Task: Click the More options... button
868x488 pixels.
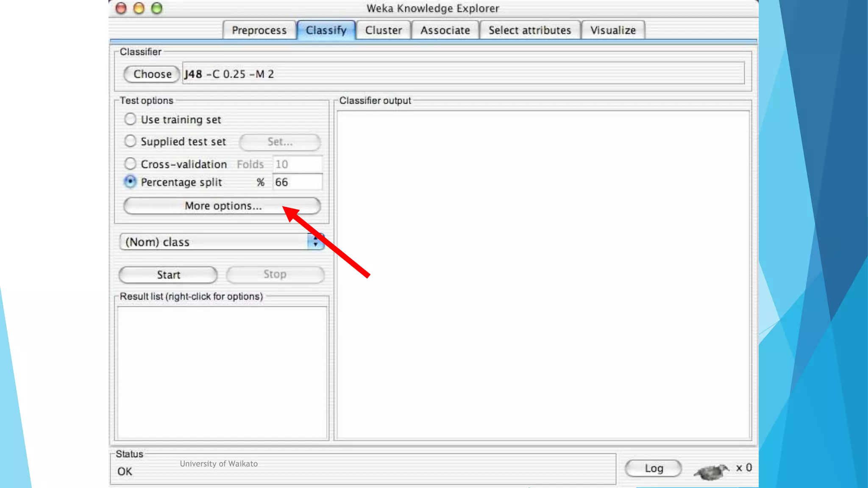Action: point(222,206)
